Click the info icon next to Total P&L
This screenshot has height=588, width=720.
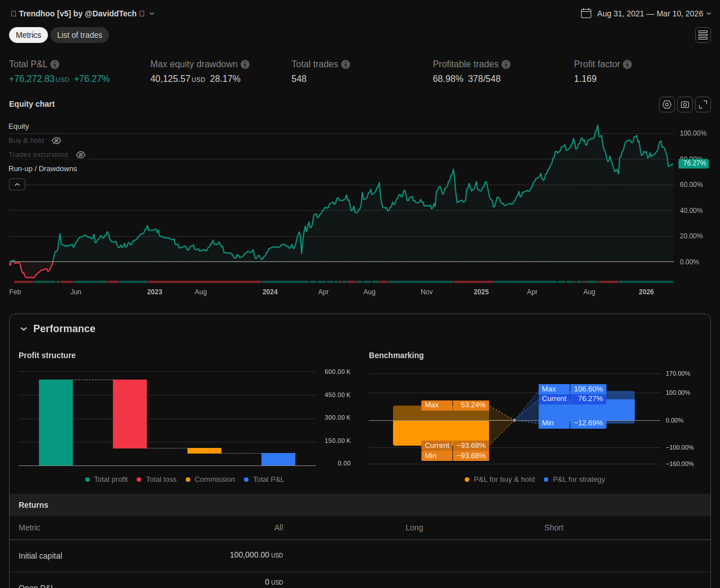click(x=55, y=64)
